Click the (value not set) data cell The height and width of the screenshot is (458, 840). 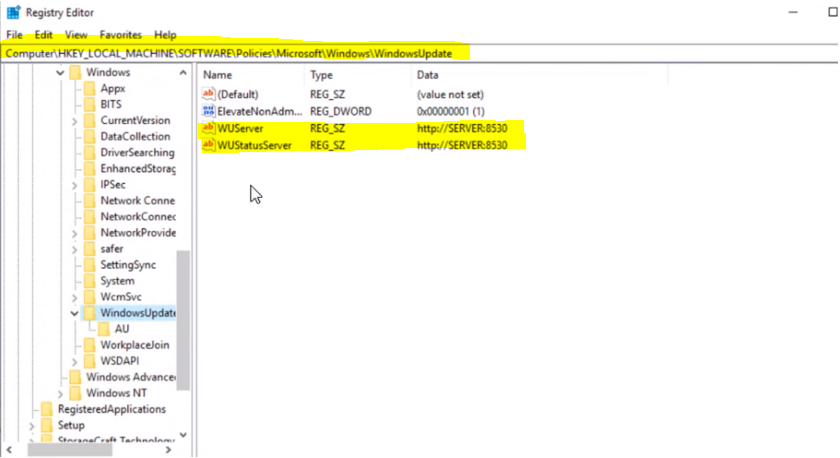(x=450, y=94)
